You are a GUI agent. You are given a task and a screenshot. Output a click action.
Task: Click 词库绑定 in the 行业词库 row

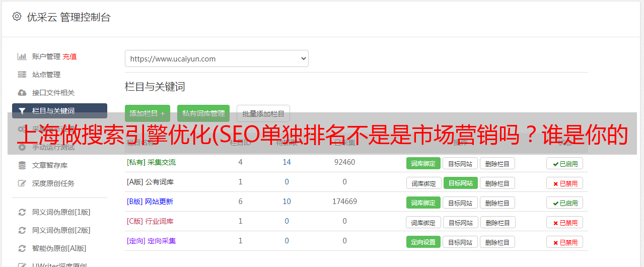pyautogui.click(x=423, y=222)
